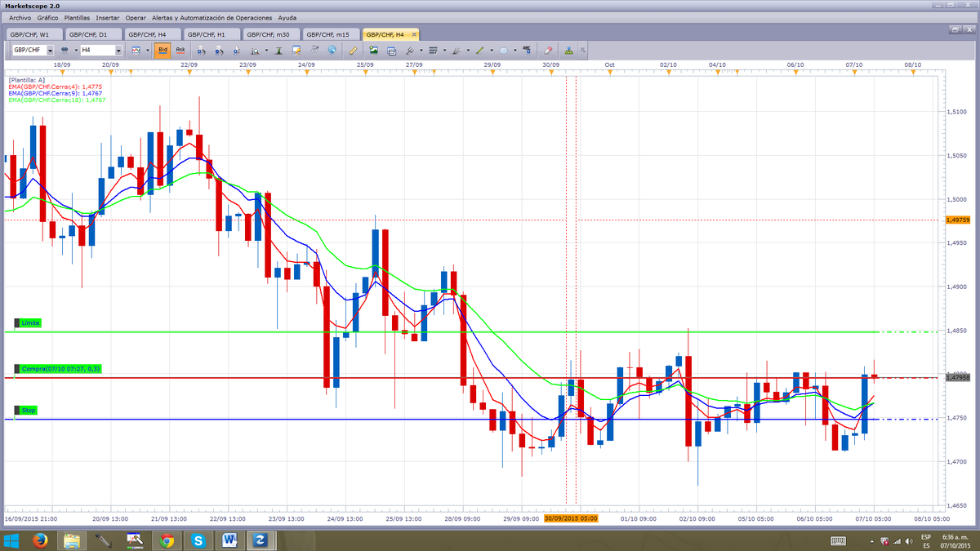
Task: Click the zoom tool icon
Action: pyautogui.click(x=255, y=50)
